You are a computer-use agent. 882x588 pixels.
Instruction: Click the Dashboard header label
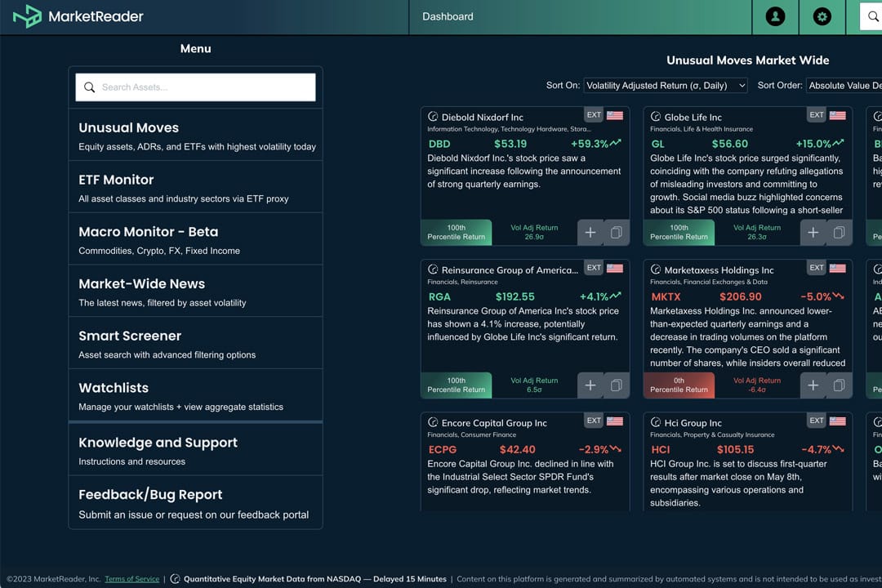[x=448, y=17]
